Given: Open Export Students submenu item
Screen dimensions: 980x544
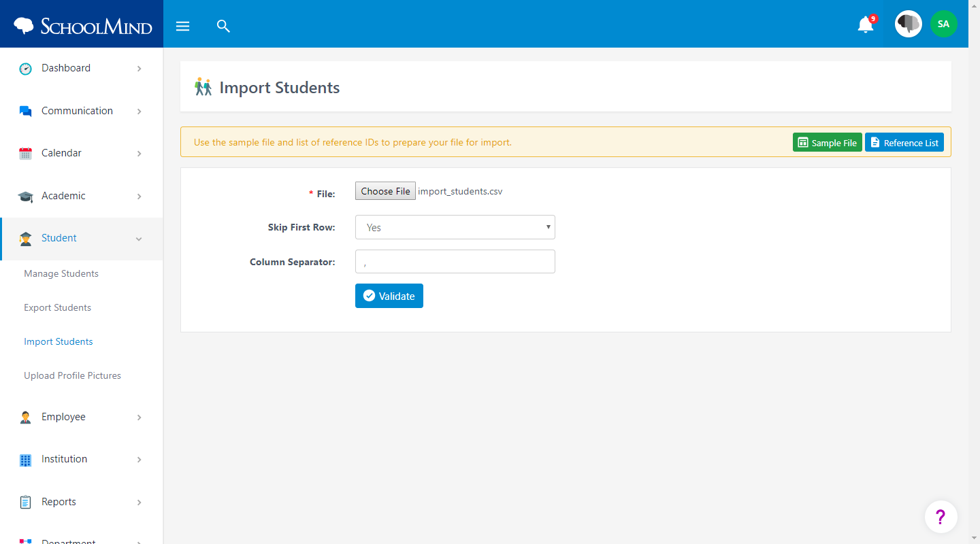Looking at the screenshot, I should 57,307.
